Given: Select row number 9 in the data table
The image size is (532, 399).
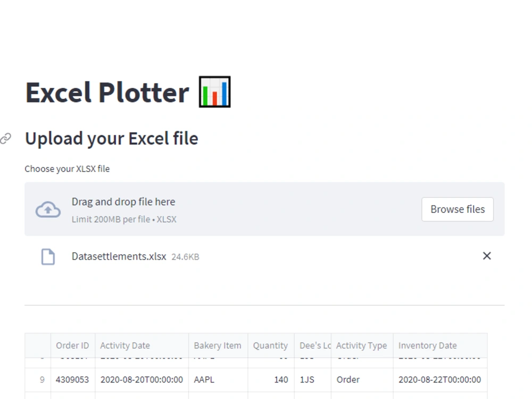Looking at the screenshot, I should pos(41,379).
